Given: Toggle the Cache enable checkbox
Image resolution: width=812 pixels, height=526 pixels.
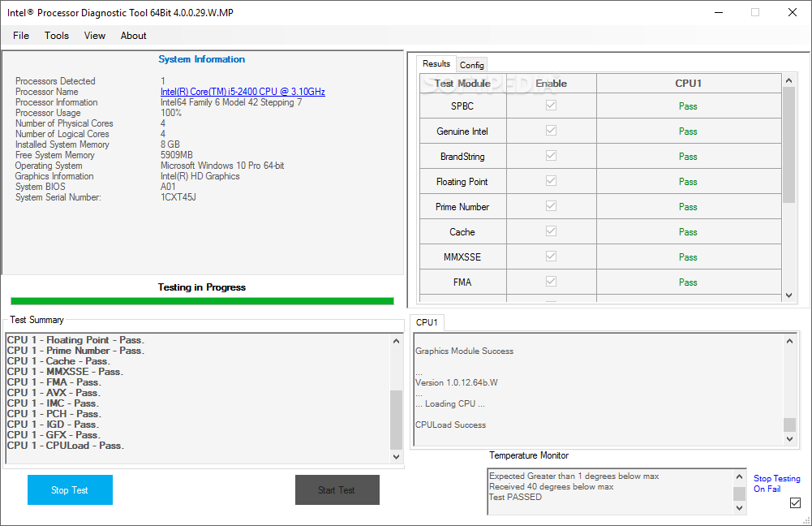Looking at the screenshot, I should tap(551, 231).
